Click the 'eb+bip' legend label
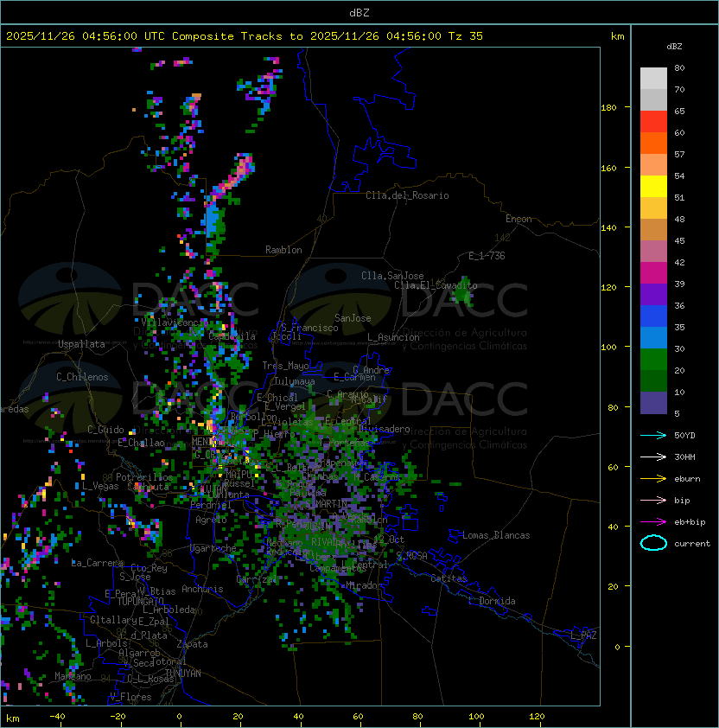The height and width of the screenshot is (728, 719). pos(690,522)
